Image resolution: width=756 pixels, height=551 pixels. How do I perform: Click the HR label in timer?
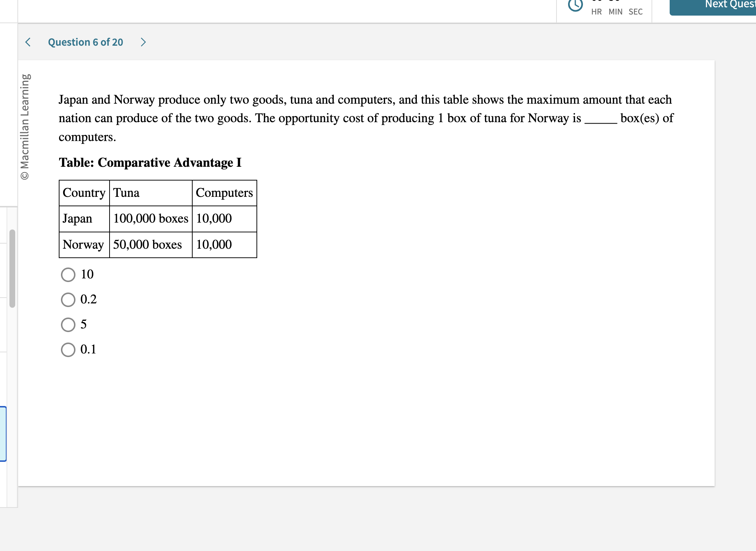pyautogui.click(x=596, y=12)
